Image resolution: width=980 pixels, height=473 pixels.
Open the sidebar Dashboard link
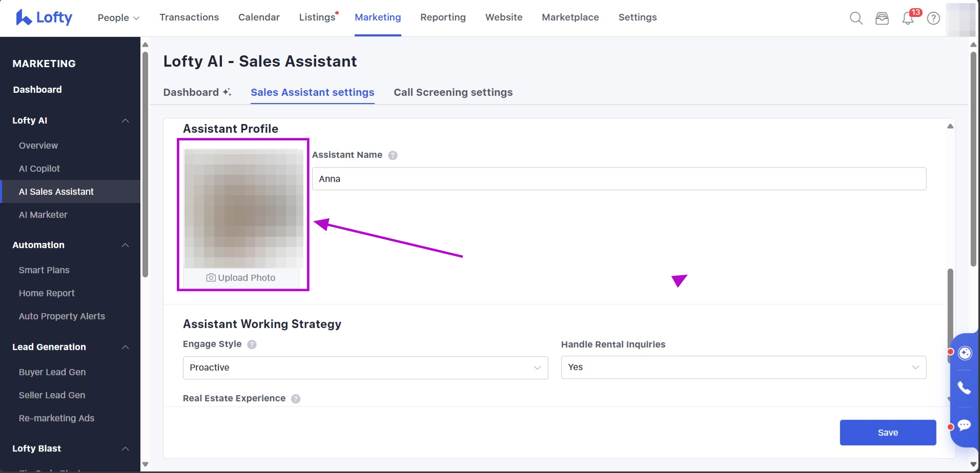(37, 90)
